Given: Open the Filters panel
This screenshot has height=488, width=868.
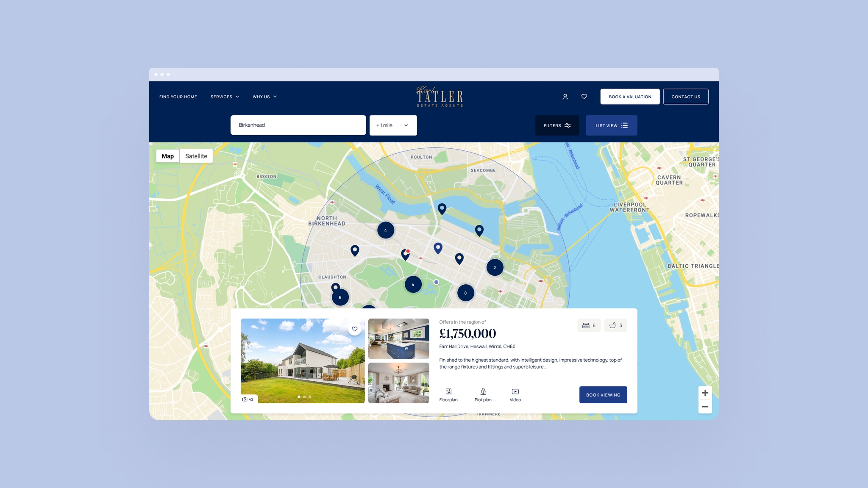Looking at the screenshot, I should (556, 125).
